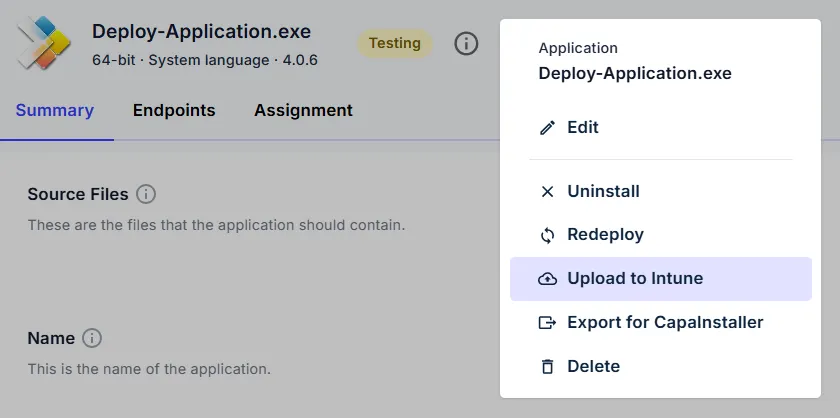
Task: Switch to the Summary tab
Action: click(x=55, y=110)
